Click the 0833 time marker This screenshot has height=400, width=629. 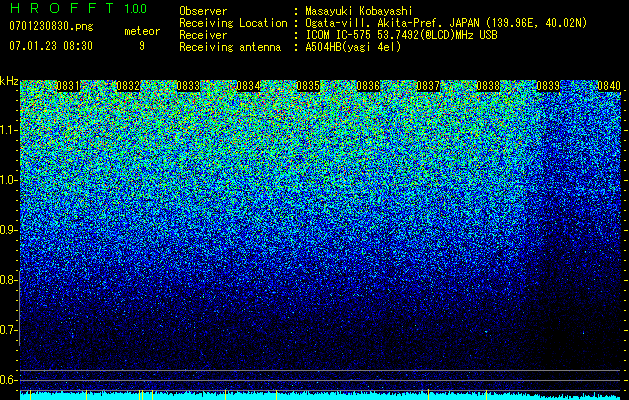[x=188, y=86]
